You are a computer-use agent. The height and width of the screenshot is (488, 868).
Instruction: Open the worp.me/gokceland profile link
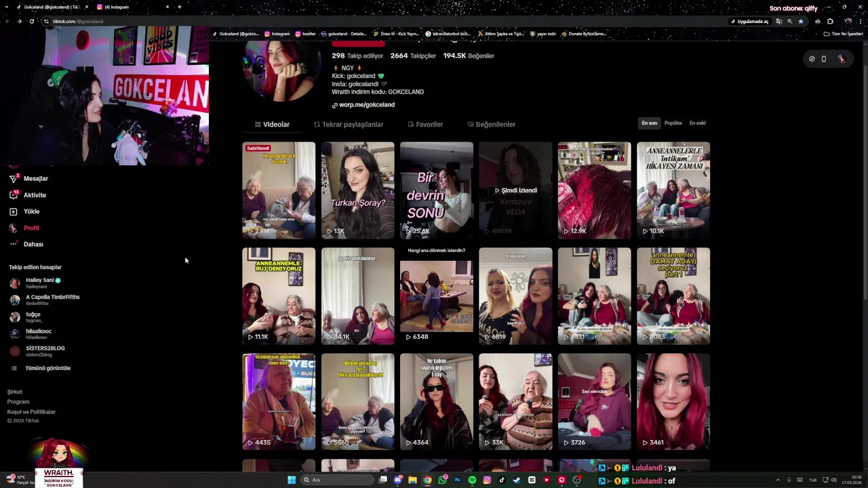363,105
